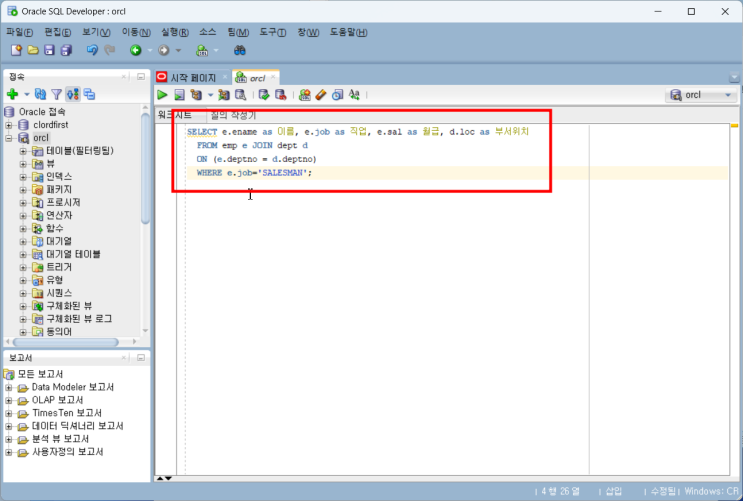Screen dimensions: 743x501
Task: Open the 파일 menu
Action: (19, 32)
